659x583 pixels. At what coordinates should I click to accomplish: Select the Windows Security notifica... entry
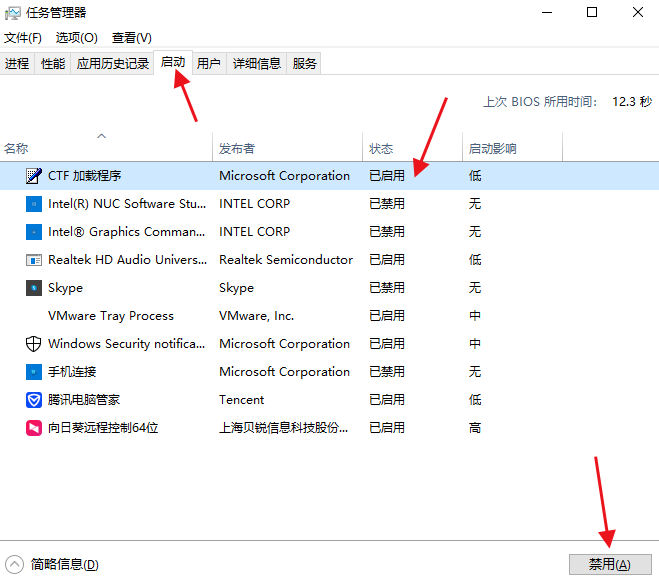pyautogui.click(x=127, y=344)
